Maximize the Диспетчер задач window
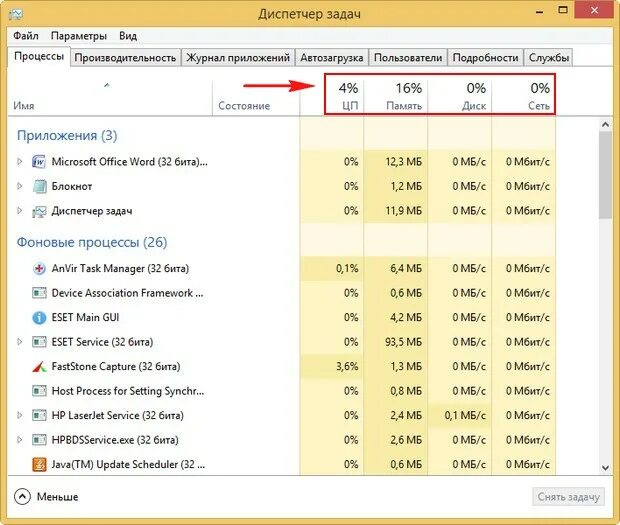This screenshot has width=620, height=525. 563,11
